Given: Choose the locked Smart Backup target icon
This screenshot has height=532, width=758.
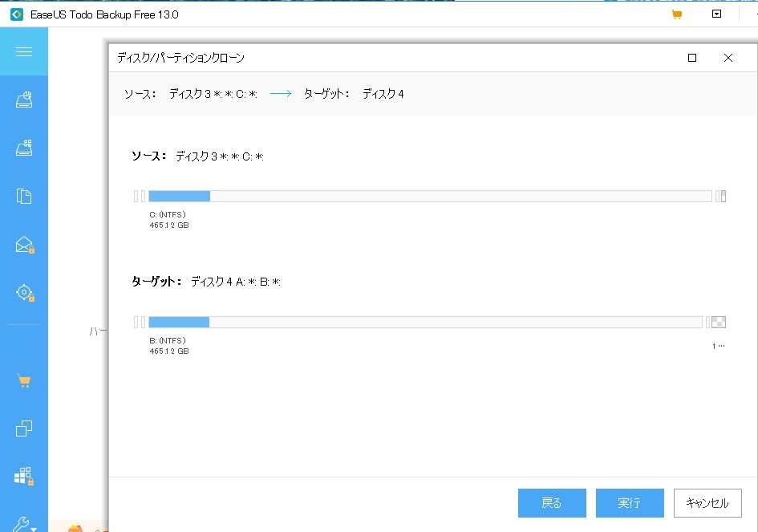Looking at the screenshot, I should pyautogui.click(x=24, y=293).
